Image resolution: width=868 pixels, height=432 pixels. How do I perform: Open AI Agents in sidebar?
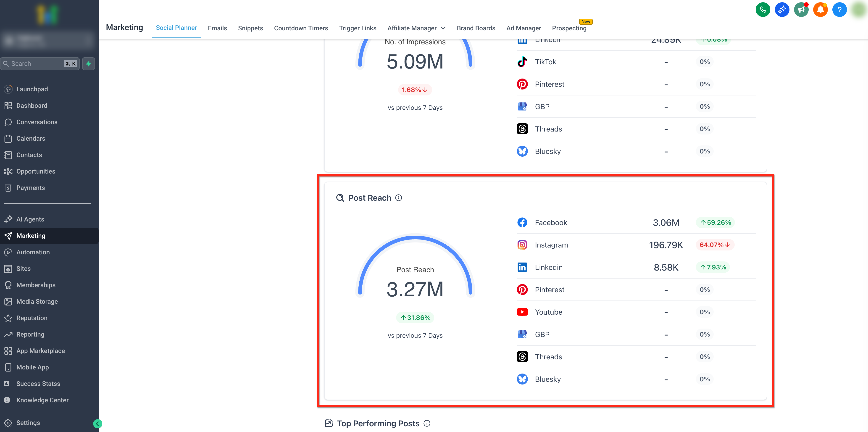pyautogui.click(x=49, y=219)
